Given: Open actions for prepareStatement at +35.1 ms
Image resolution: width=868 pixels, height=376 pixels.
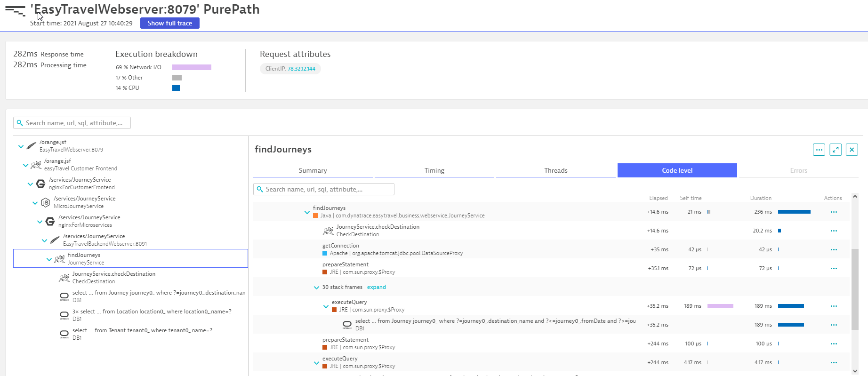Looking at the screenshot, I should click(x=834, y=268).
